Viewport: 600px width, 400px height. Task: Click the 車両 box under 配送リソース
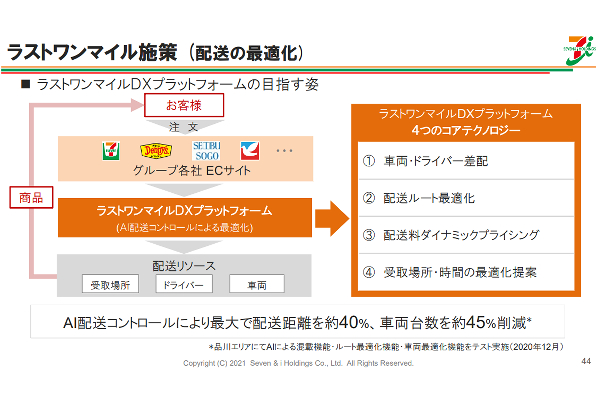click(255, 285)
